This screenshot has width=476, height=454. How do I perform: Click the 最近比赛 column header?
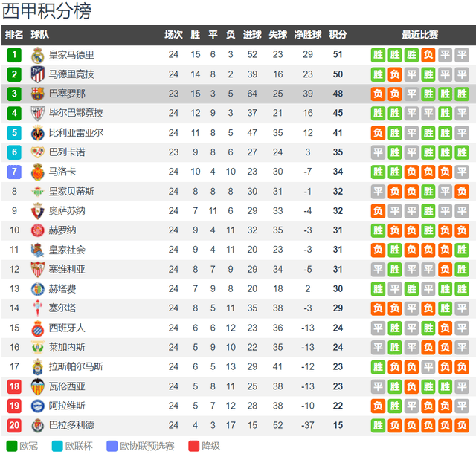point(420,35)
